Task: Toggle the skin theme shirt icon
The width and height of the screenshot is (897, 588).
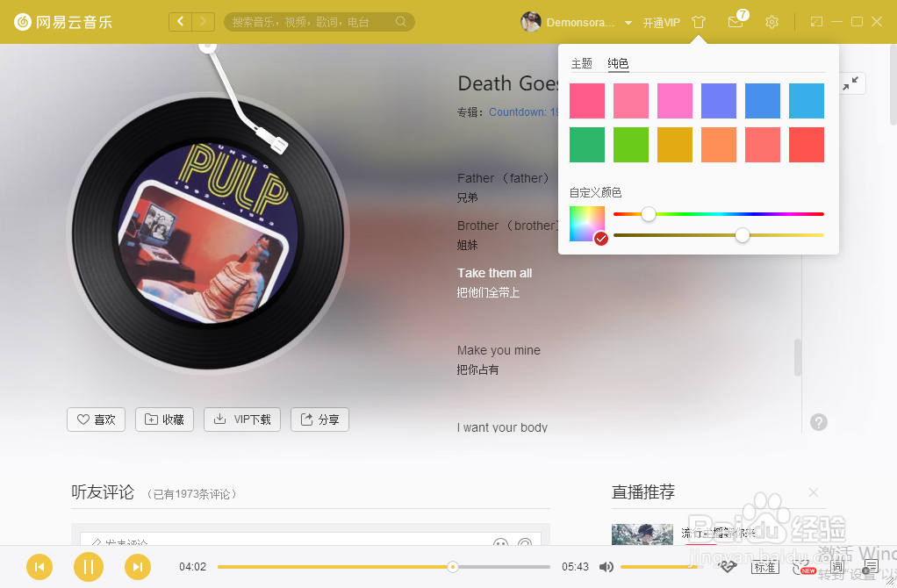Action: 699,22
